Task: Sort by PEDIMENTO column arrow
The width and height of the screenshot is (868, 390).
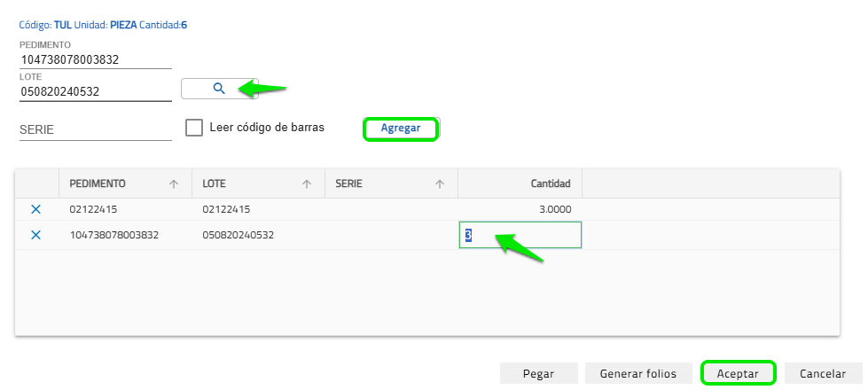Action: (174, 184)
